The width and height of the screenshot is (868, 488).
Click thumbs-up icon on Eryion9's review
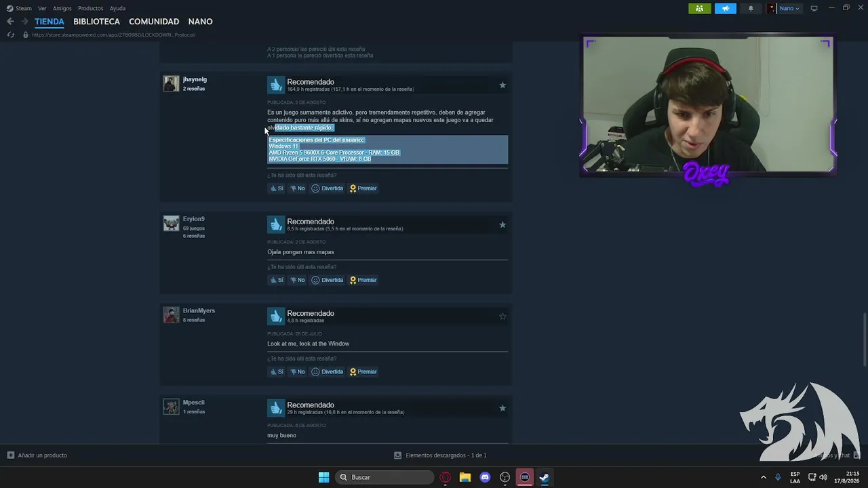pos(276,224)
